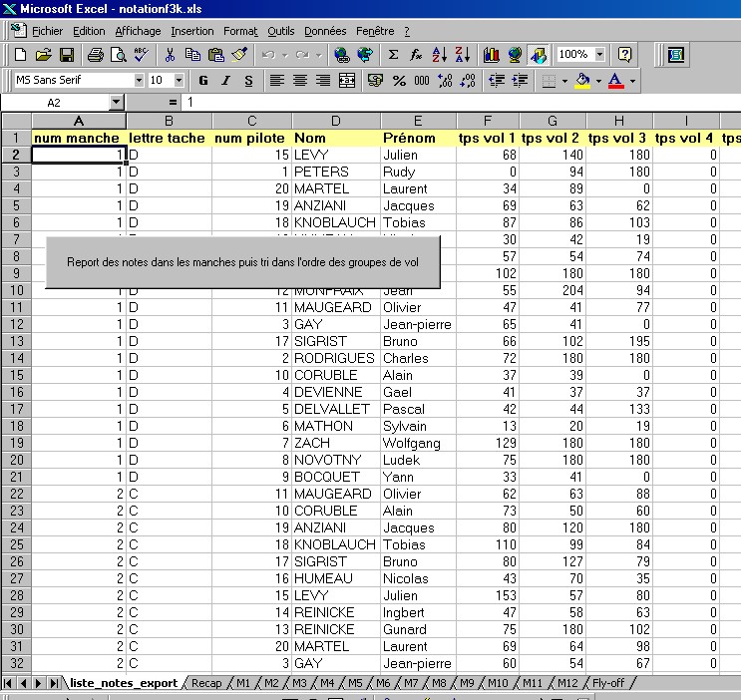Open the Edition menu
Image resolution: width=741 pixels, height=700 pixels.
pos(89,31)
